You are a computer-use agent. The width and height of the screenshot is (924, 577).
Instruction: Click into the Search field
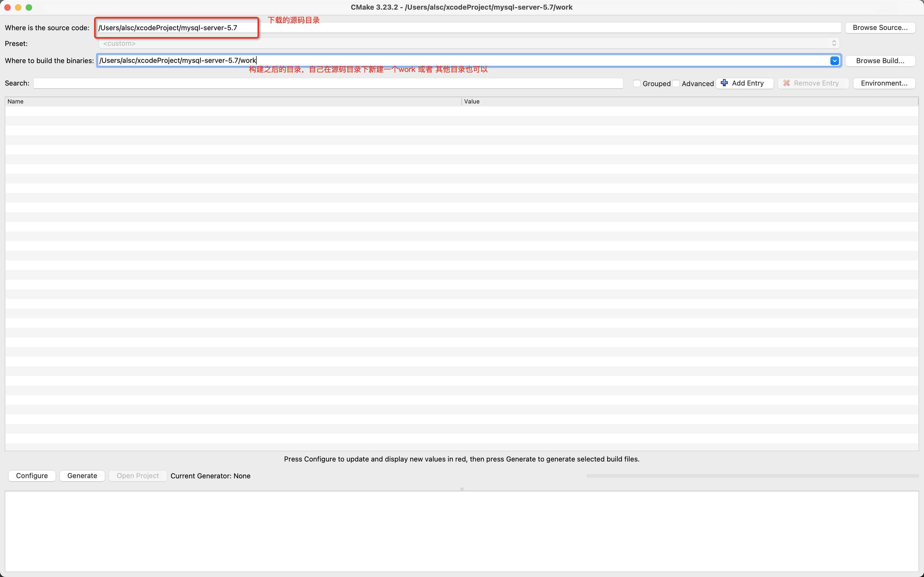[328, 83]
